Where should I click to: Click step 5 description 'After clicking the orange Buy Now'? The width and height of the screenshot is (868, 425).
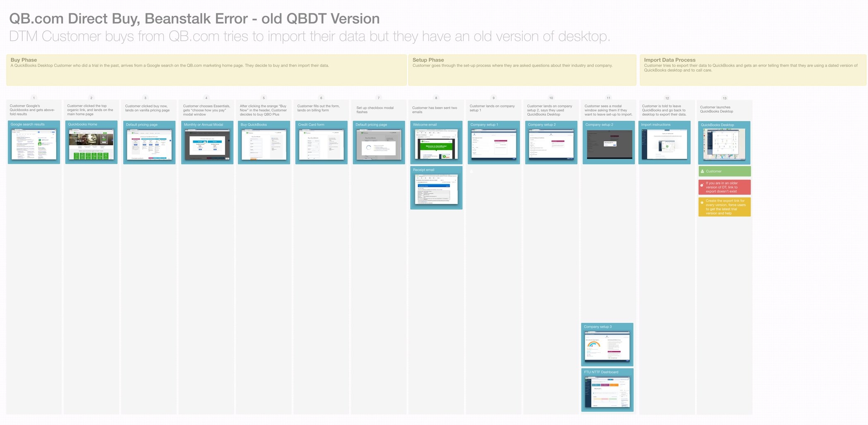pos(264,110)
